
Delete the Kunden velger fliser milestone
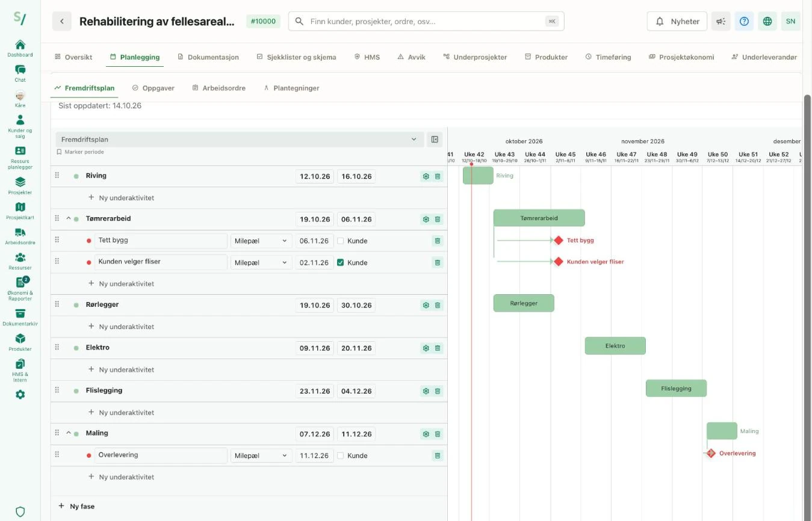[438, 262]
